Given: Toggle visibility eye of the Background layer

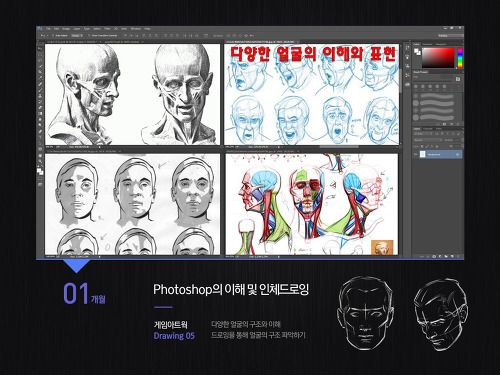Looking at the screenshot, I should click(x=415, y=154).
